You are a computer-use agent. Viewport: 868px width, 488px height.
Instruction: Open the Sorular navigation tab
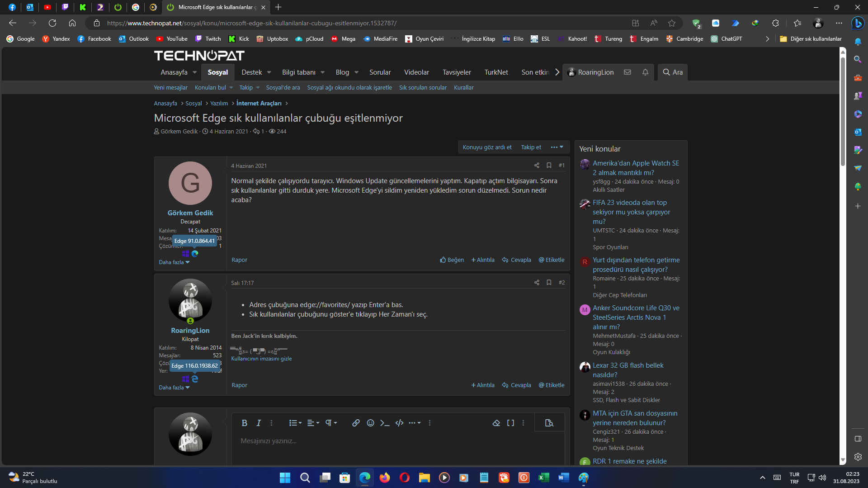coord(380,72)
